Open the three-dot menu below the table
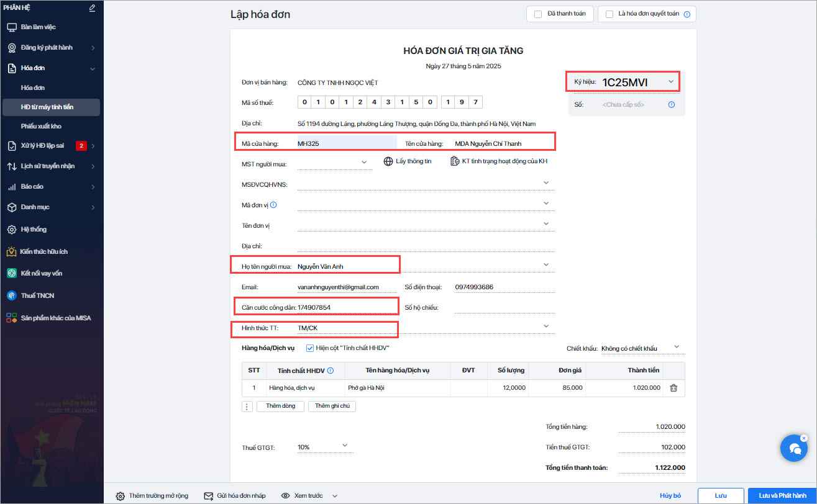This screenshot has height=504, width=817. (247, 407)
